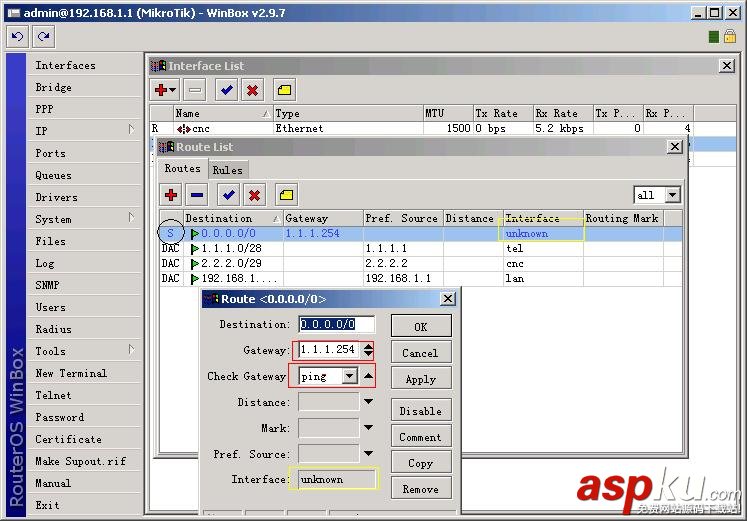Open Interfaces from the sidebar menu
The height and width of the screenshot is (521, 747).
(84, 65)
